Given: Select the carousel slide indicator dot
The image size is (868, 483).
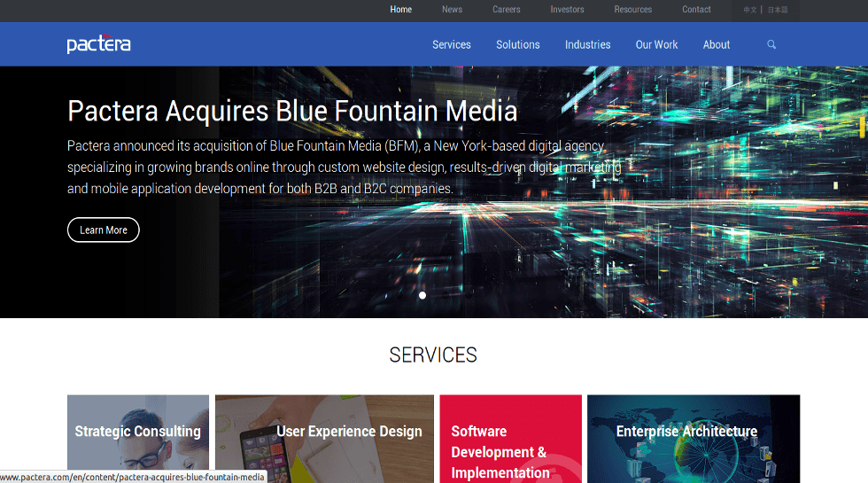Looking at the screenshot, I should [422, 295].
